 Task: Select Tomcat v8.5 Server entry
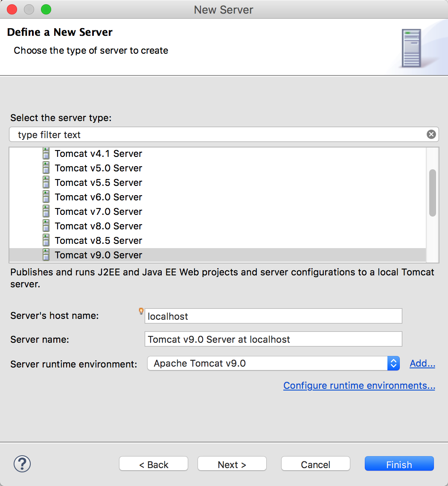(x=218, y=240)
